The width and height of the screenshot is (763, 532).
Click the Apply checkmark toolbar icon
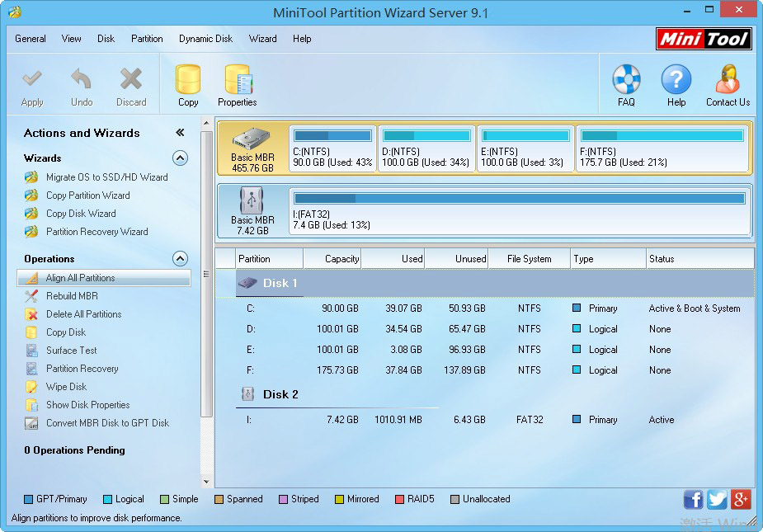point(32,78)
